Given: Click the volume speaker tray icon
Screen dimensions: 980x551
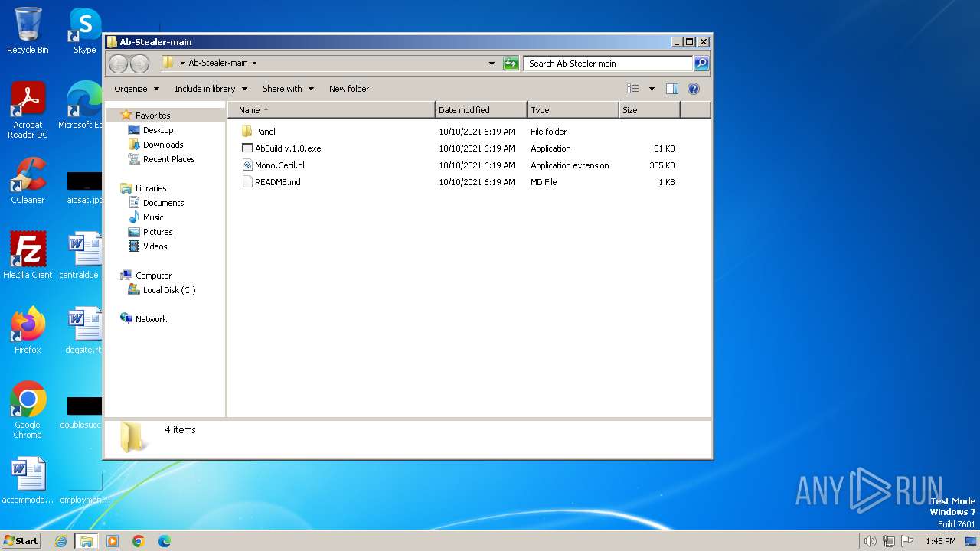Looking at the screenshot, I should [x=870, y=541].
